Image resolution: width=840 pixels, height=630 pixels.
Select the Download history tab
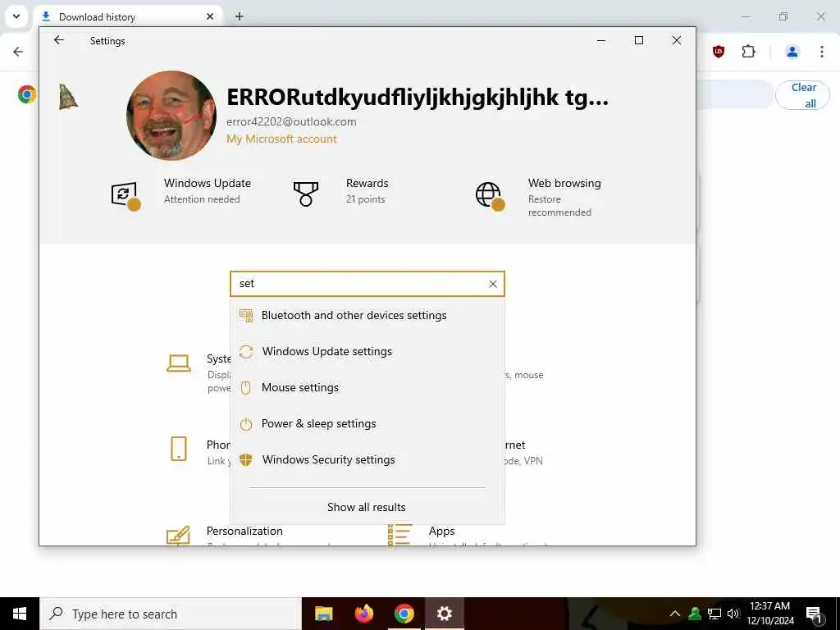coord(127,16)
